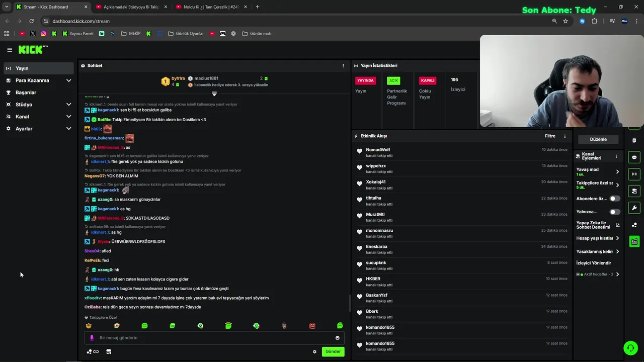Click İzleyici Yönlendir
Screen dimensions: 644x362
click(594, 263)
